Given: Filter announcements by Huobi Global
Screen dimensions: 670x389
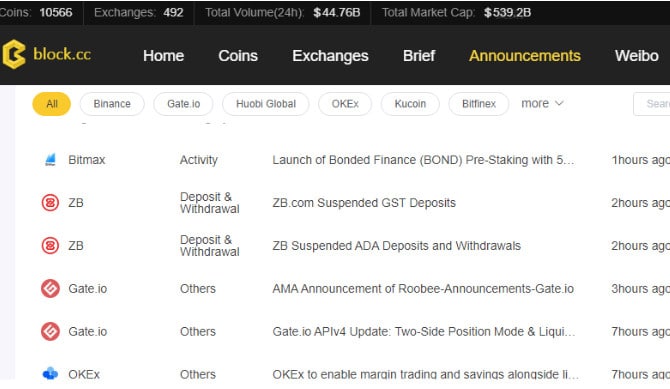Looking at the screenshot, I should pyautogui.click(x=266, y=104).
